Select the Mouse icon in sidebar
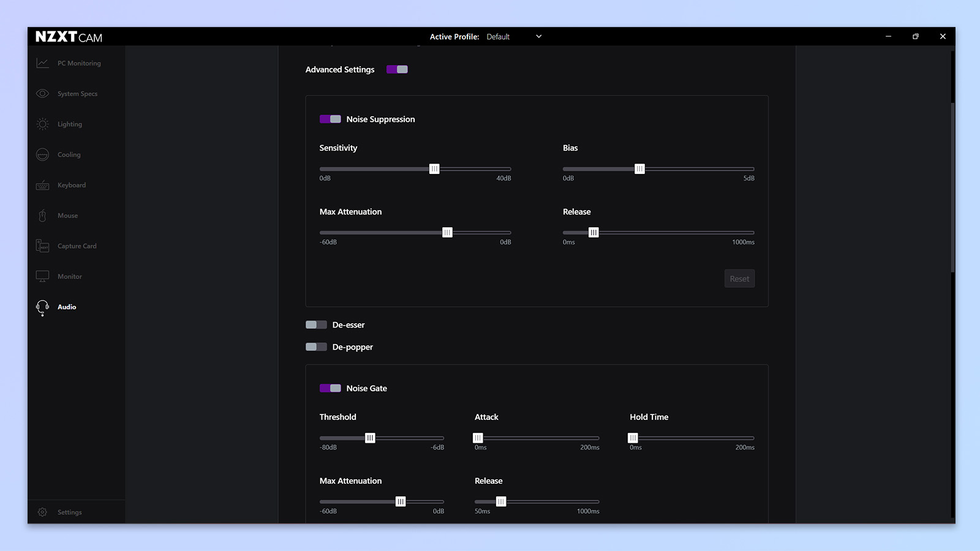The height and width of the screenshot is (551, 980). (x=42, y=216)
